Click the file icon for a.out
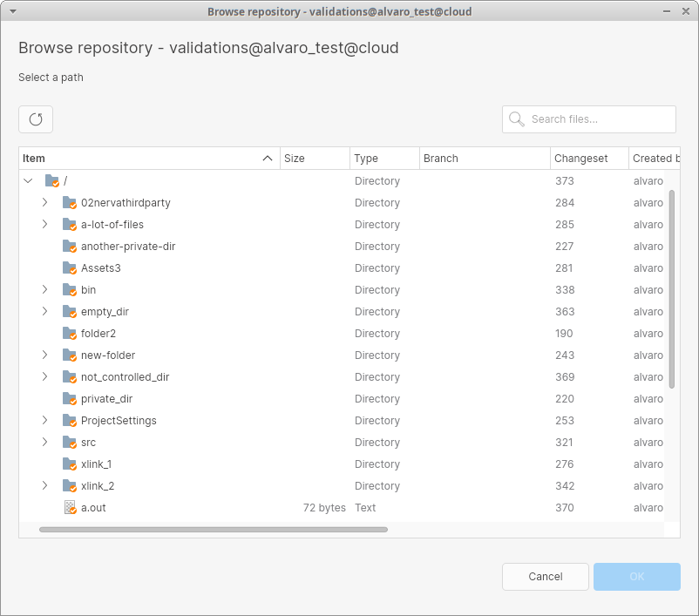This screenshot has width=699, height=616. point(69,507)
